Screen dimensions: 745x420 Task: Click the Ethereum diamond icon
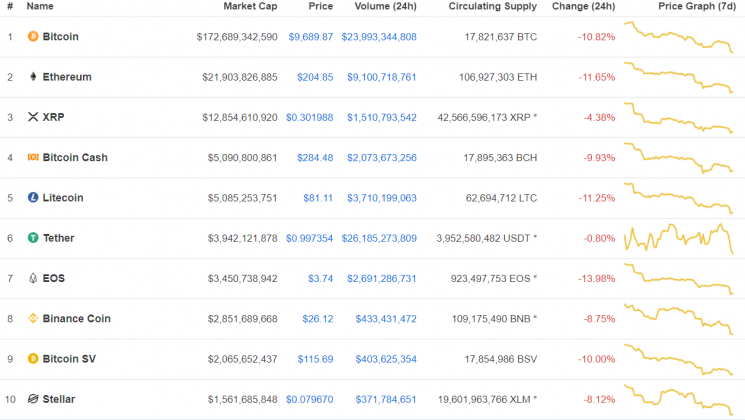[33, 77]
